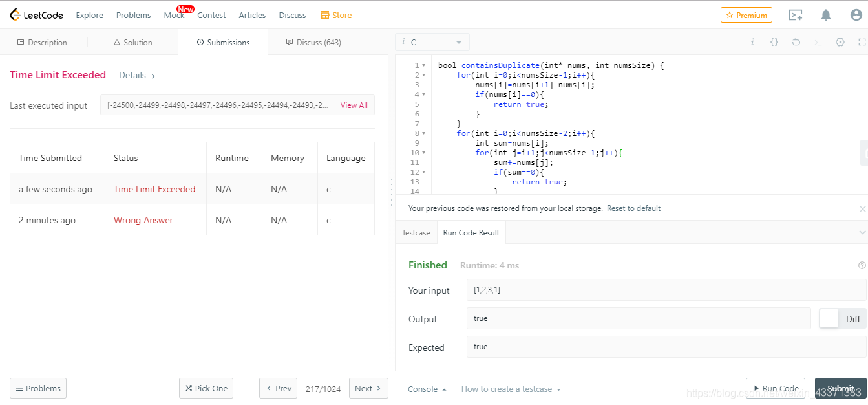Open the Explore menu

tap(89, 15)
